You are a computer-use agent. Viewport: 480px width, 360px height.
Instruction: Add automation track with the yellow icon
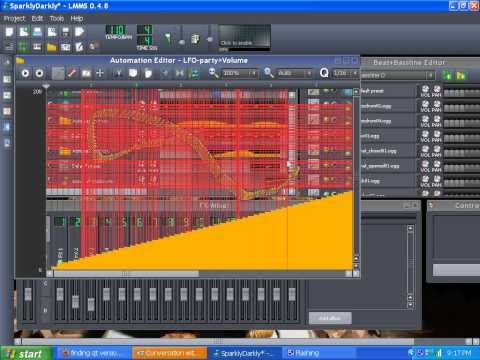pyautogui.click(x=461, y=76)
